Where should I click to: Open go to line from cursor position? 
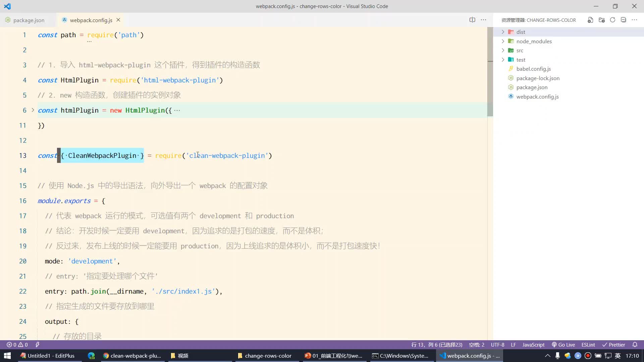coord(436,345)
